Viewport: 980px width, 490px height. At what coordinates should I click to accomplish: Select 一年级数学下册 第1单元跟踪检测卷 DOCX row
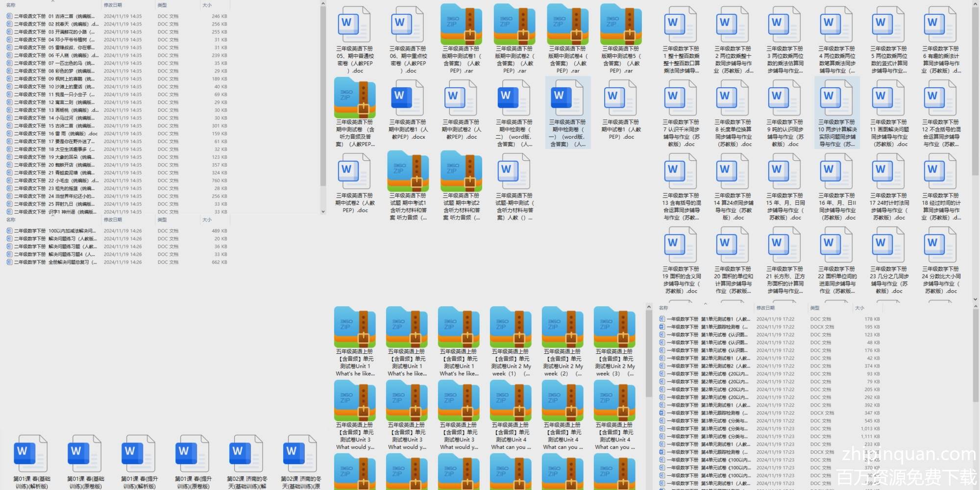click(x=706, y=327)
